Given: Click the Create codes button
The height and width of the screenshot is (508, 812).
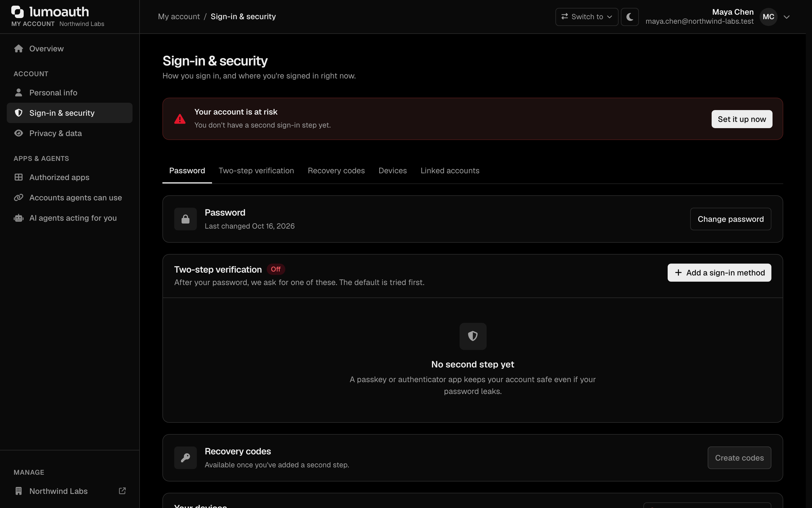Looking at the screenshot, I should pos(739,457).
